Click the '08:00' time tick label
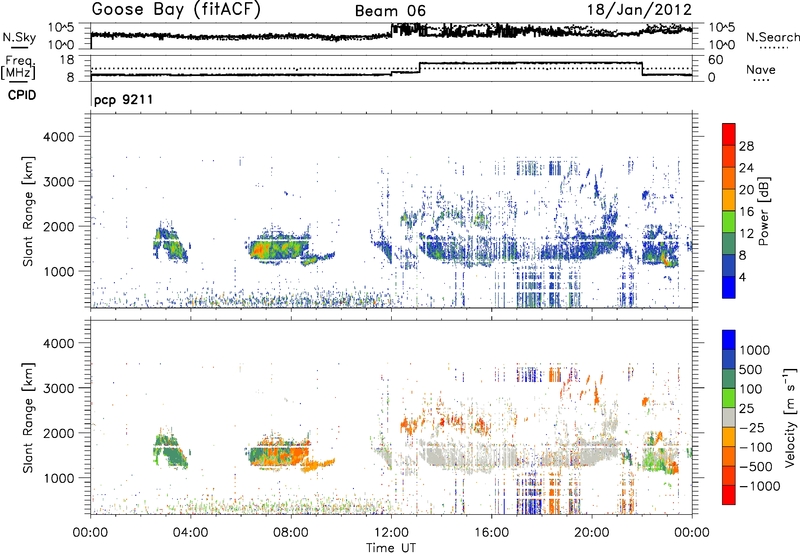Screen dimensions: 800x554 tap(291, 533)
